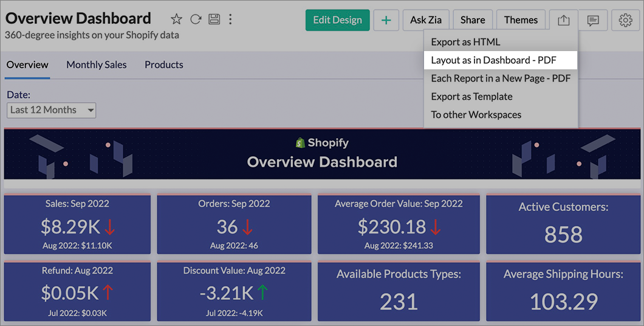Screen dimensions: 644x326
Task: Switch to the Overview tab
Action: (27, 64)
